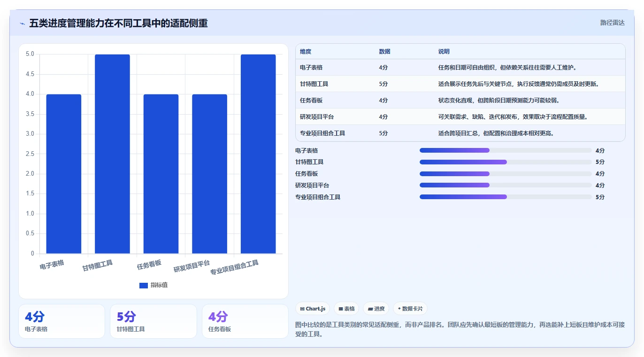Image resolution: width=644 pixels, height=357 pixels.
Task: Click the description starting 可关联需求
Action: [x=513, y=116]
